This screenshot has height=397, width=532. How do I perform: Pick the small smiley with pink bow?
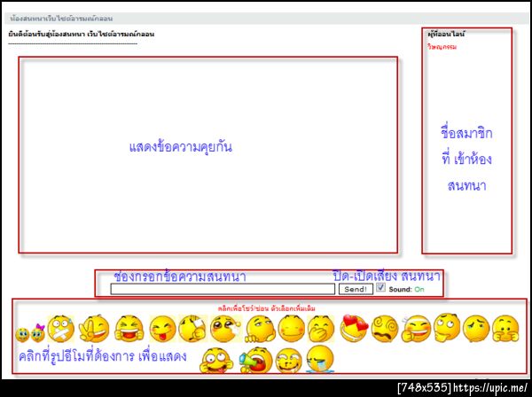coord(38,333)
